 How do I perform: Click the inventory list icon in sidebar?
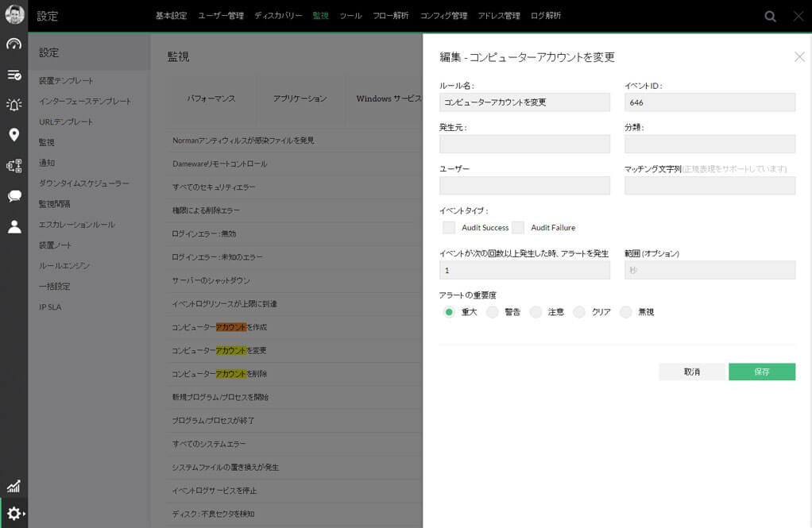click(14, 75)
